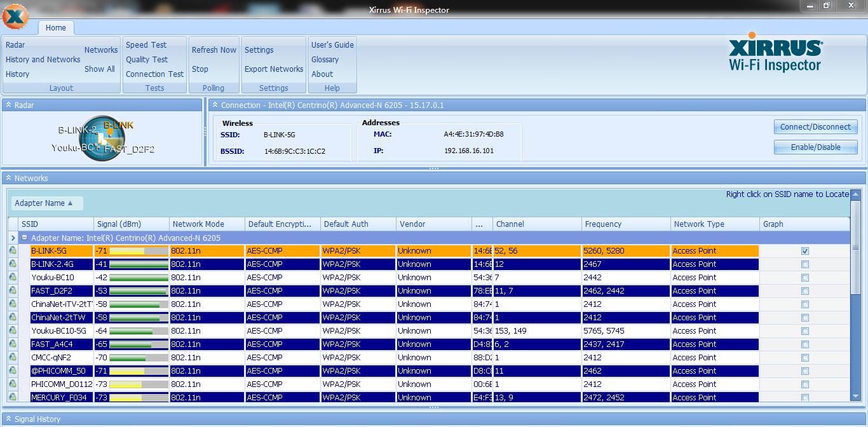Run the Connection Test
868x427 pixels.
pos(154,74)
